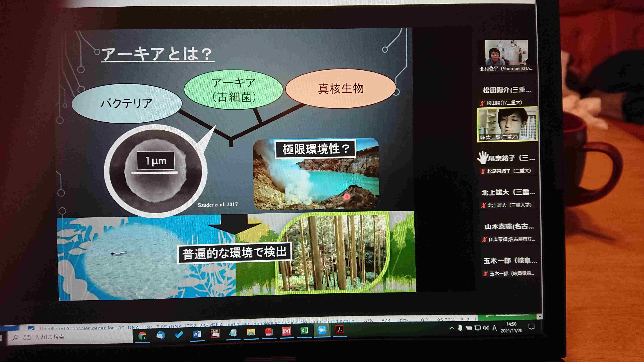The image size is (644, 362).
Task: Switch to the Zoom taskbar icon
Action: [322, 330]
